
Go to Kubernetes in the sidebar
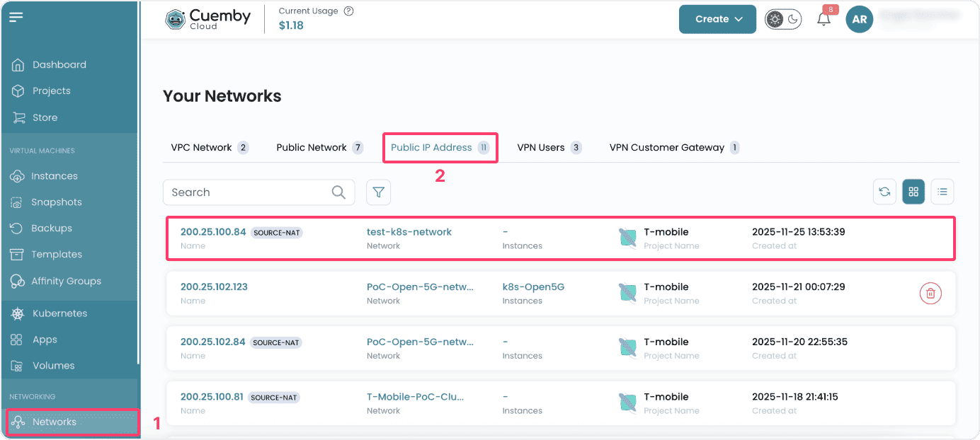coord(59,313)
